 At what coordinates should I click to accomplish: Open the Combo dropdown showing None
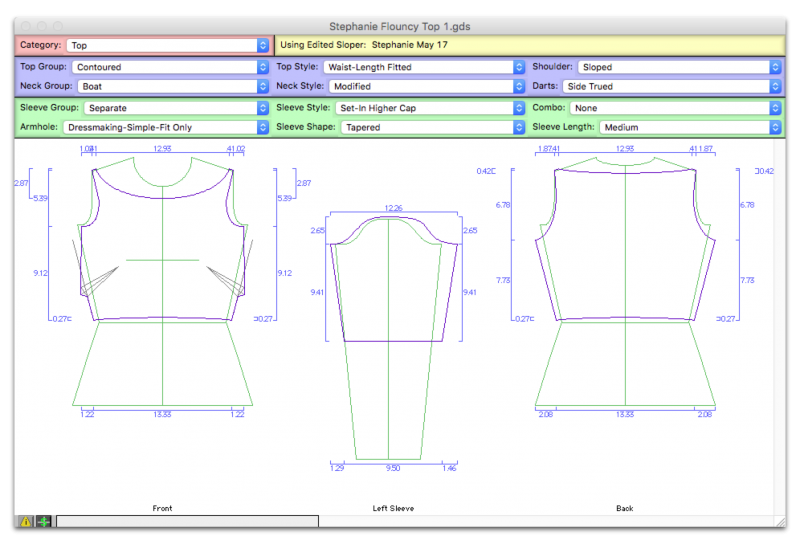coord(676,108)
